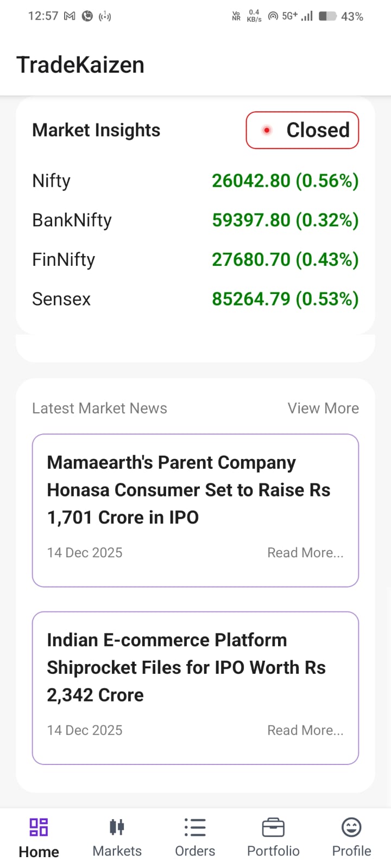The image size is (391, 868).
Task: Open Markets candlestick icon
Action: (117, 827)
